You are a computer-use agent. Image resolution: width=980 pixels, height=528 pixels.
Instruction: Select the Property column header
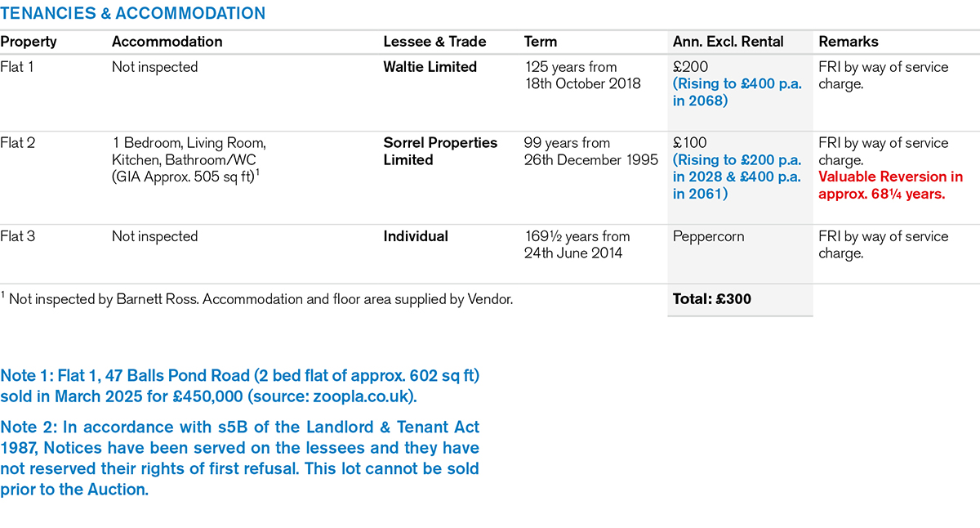point(29,42)
